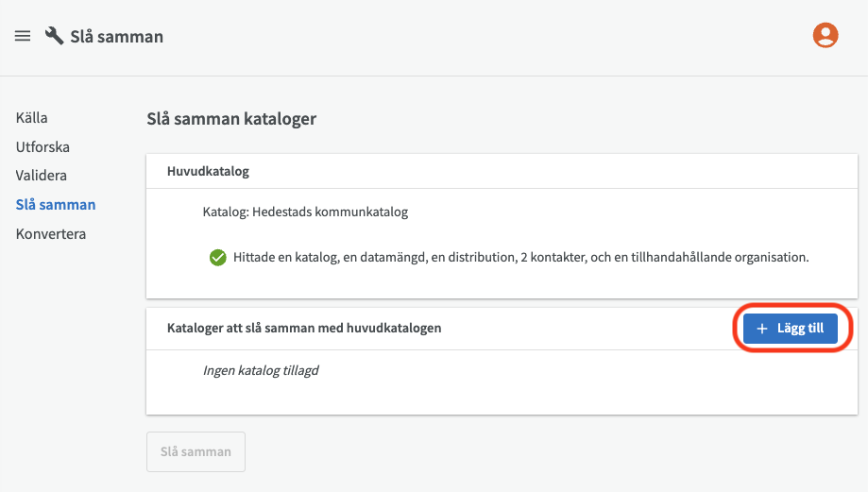Click the plus icon on Lägg till
This screenshot has width=868, height=492.
[762, 329]
